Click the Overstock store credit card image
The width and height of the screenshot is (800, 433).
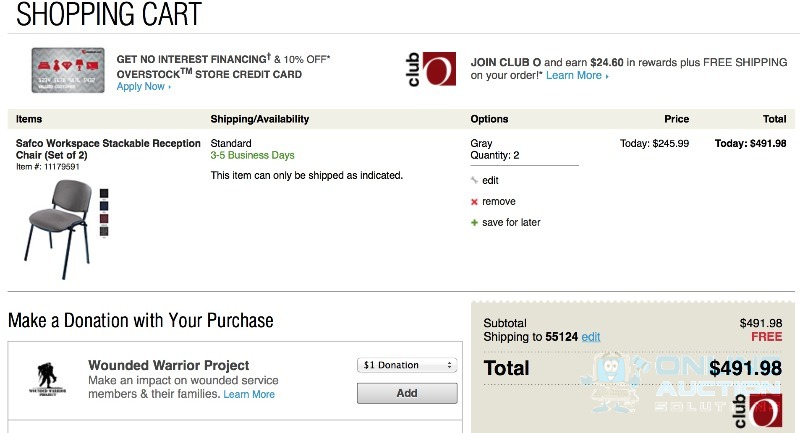(68, 70)
